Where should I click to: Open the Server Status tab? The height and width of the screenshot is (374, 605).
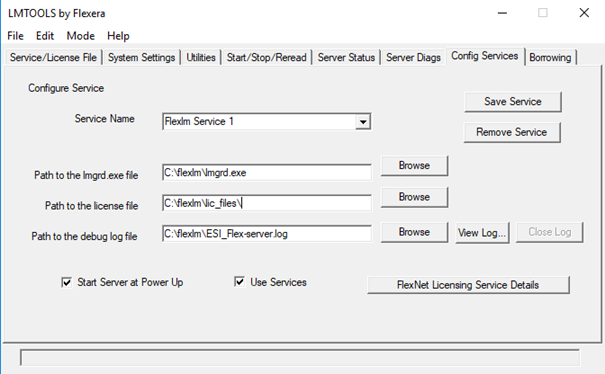pos(346,58)
